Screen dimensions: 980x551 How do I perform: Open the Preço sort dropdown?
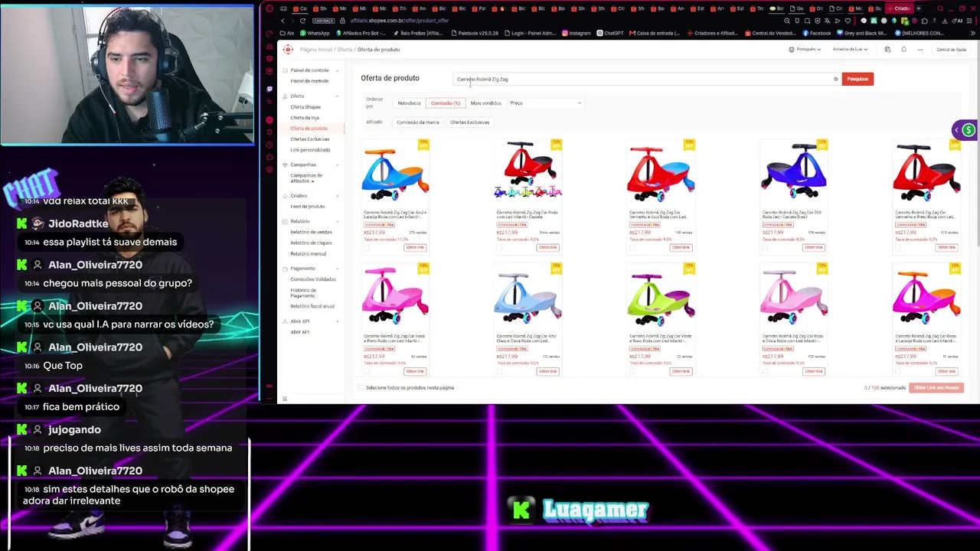point(545,103)
